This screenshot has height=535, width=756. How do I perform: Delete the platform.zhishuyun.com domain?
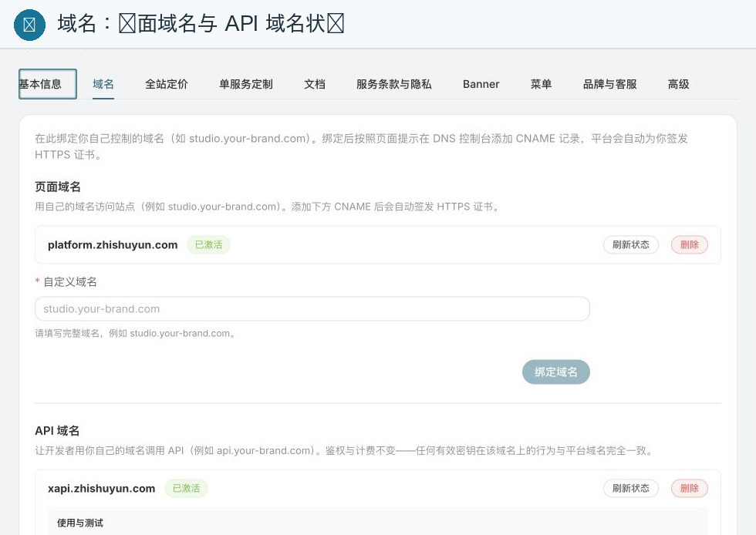690,245
